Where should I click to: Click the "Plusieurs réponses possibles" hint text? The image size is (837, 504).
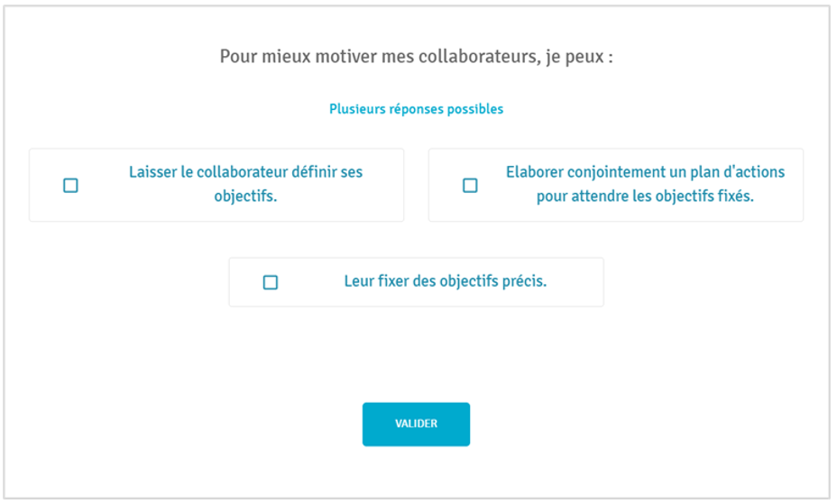[416, 109]
